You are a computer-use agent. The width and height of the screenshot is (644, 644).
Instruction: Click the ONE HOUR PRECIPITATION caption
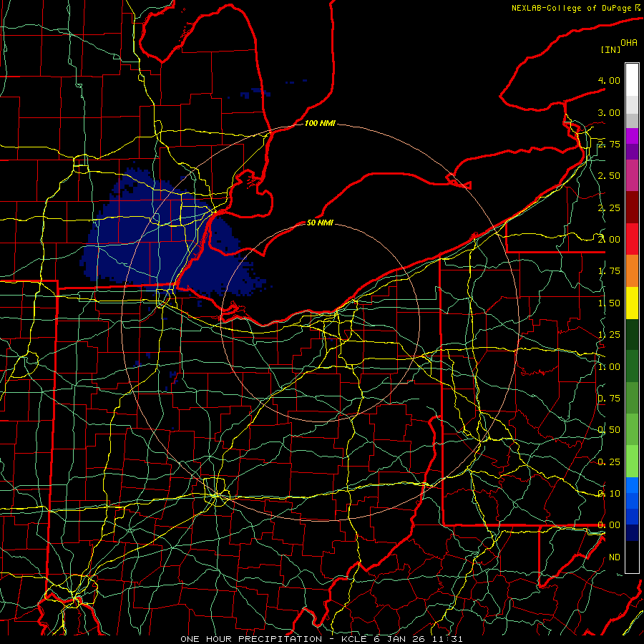(251, 639)
